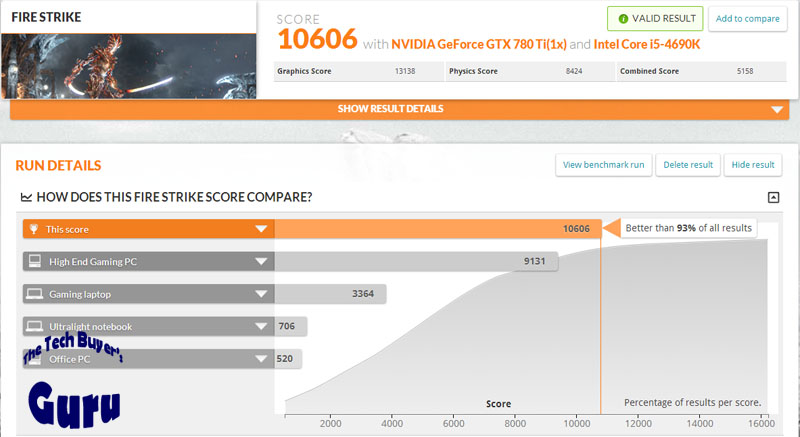Click the trophy icon on This score
This screenshot has width=800, height=437.
34,229
